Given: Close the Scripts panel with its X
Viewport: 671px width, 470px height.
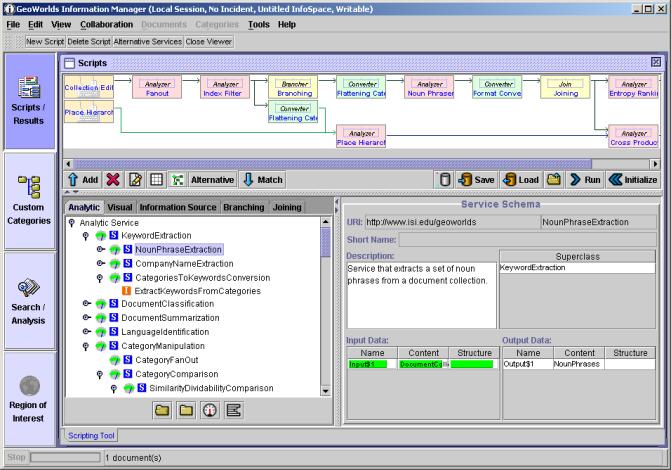Looking at the screenshot, I should (x=656, y=62).
